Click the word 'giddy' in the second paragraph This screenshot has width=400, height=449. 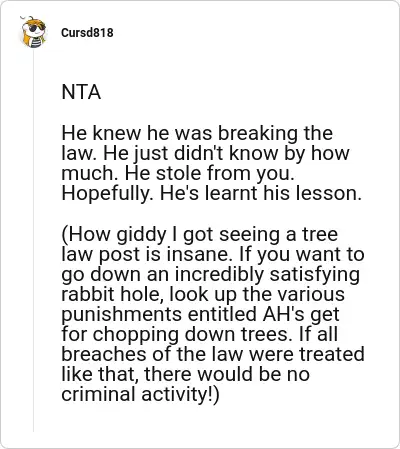(141, 235)
